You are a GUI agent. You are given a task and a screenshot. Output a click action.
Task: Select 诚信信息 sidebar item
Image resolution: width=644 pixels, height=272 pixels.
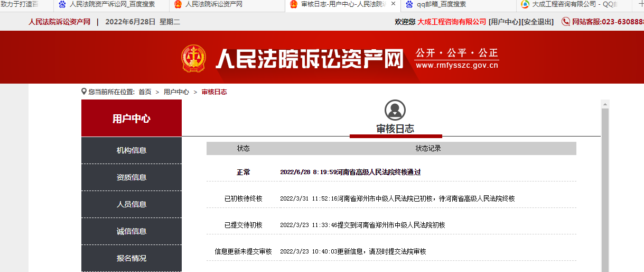(x=132, y=231)
